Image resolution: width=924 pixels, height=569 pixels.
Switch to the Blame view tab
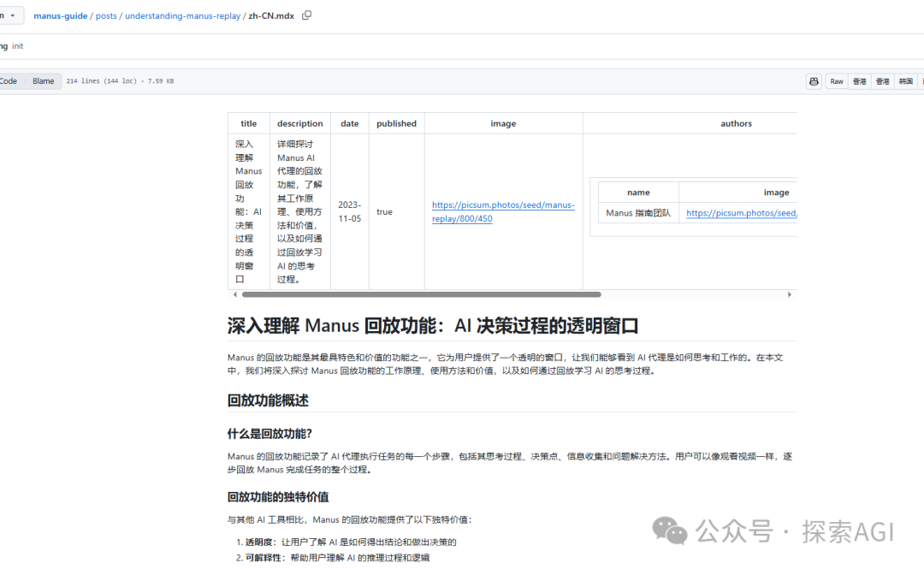pos(43,81)
